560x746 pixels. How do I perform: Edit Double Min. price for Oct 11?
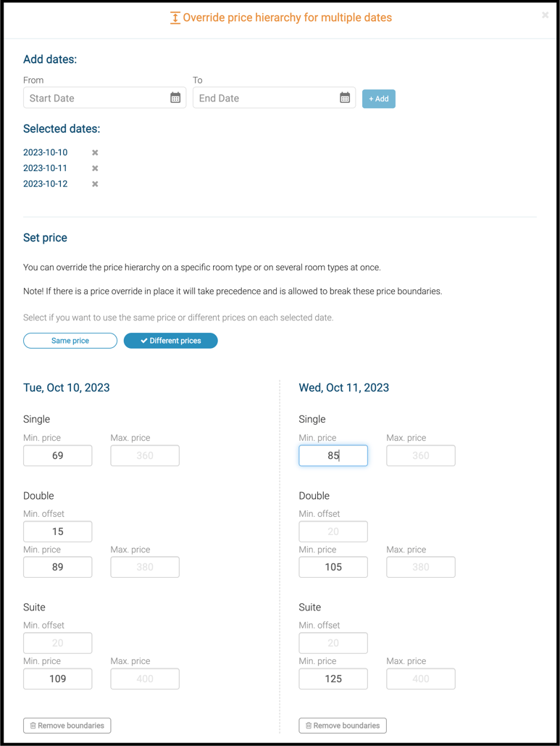pyautogui.click(x=333, y=568)
